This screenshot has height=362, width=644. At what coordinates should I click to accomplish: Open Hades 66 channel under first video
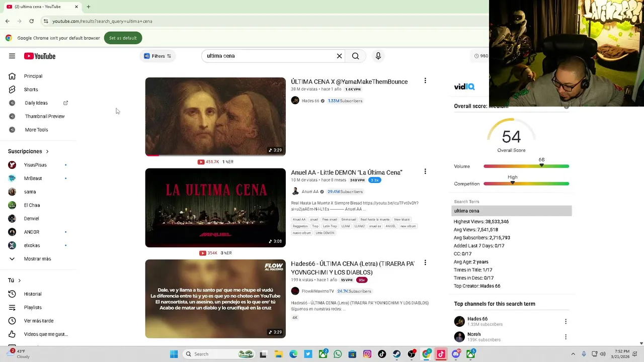(x=310, y=101)
